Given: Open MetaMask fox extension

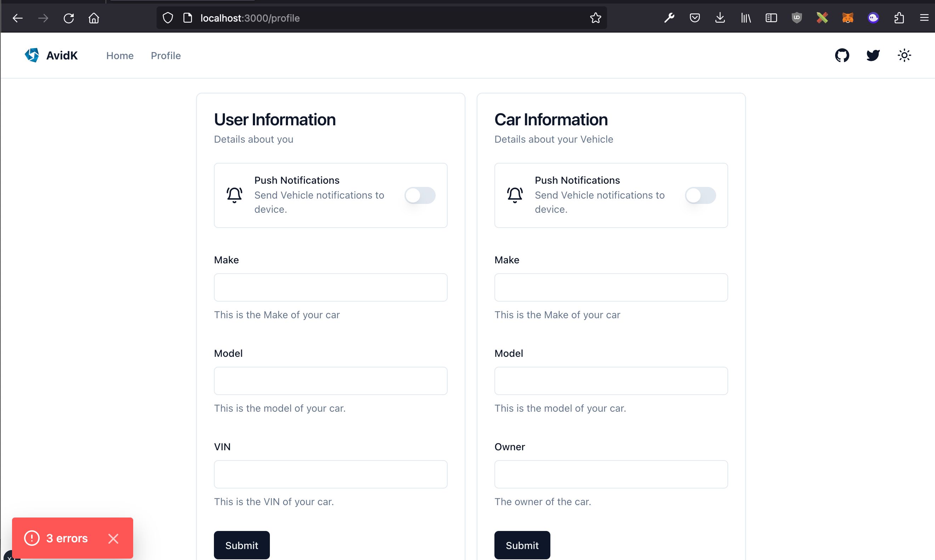Looking at the screenshot, I should click(x=848, y=18).
